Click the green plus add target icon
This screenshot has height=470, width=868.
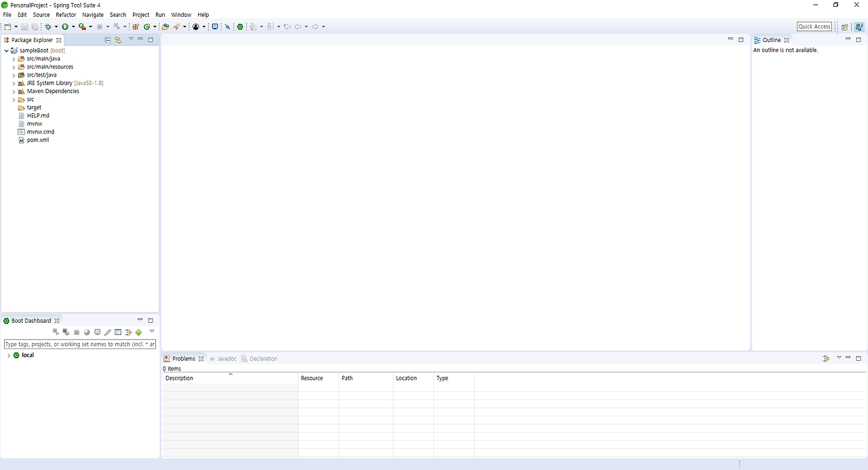pyautogui.click(x=138, y=332)
